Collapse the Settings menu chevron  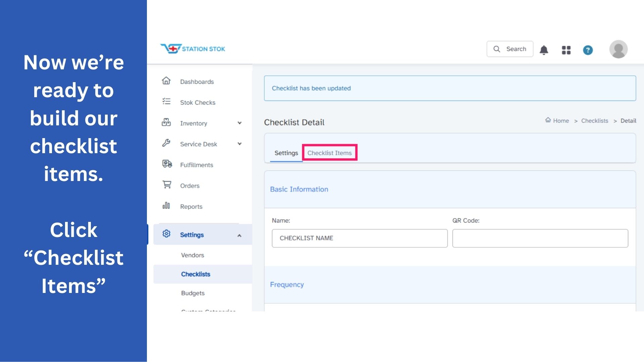(239, 236)
